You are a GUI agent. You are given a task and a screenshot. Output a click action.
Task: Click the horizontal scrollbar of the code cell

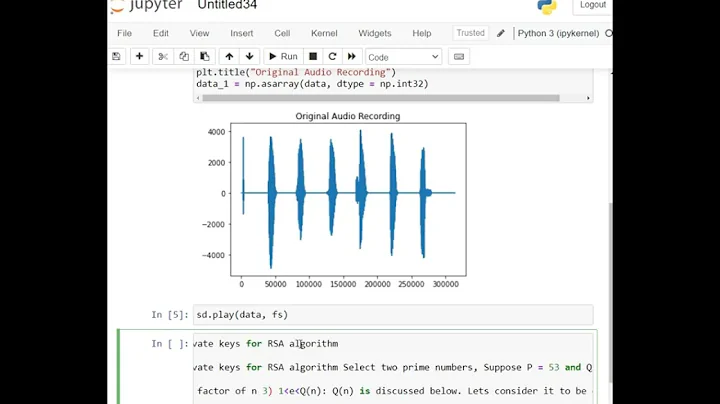pos(381,98)
